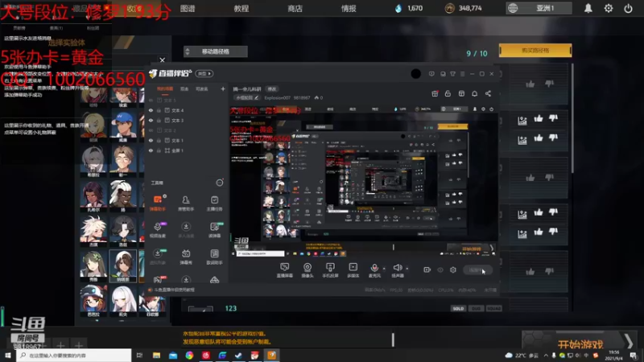
Task: Open streaming app settings gear beside start button
Action: 453,269
